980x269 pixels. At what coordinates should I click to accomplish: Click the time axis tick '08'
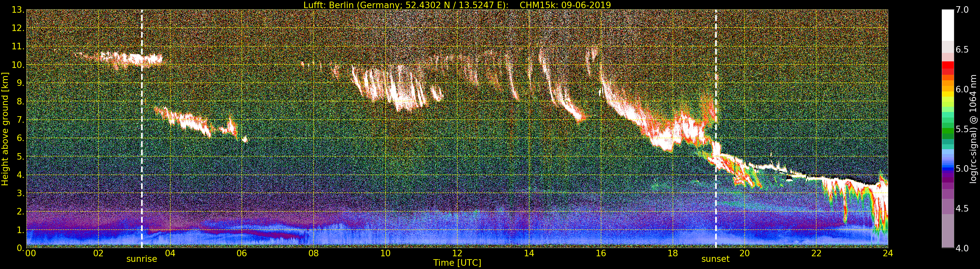pos(313,253)
